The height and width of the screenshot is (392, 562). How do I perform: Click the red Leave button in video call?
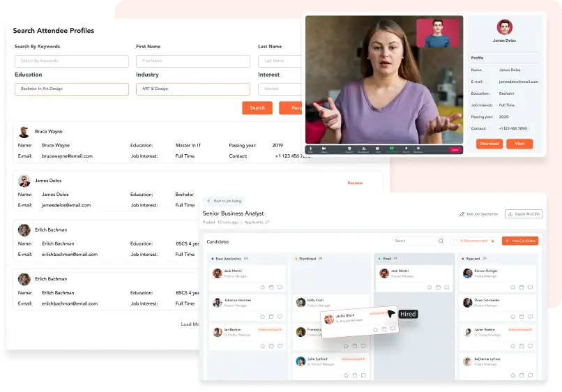(x=455, y=149)
